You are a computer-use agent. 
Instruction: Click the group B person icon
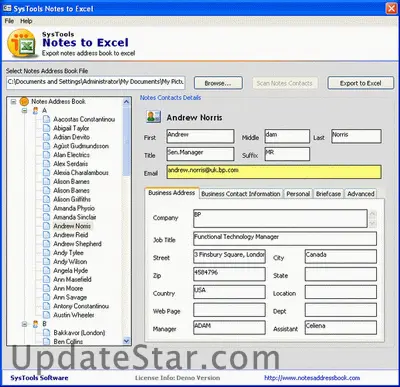point(35,324)
